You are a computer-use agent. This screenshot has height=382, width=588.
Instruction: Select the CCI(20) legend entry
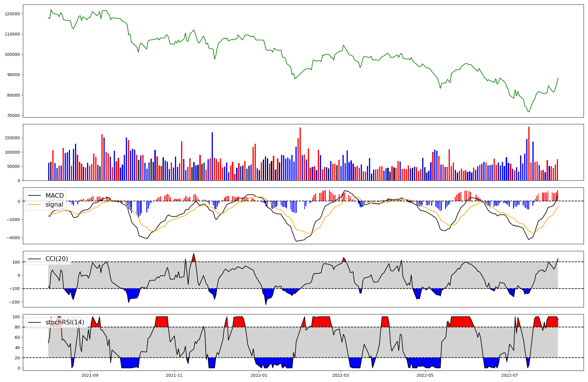pyautogui.click(x=56, y=259)
